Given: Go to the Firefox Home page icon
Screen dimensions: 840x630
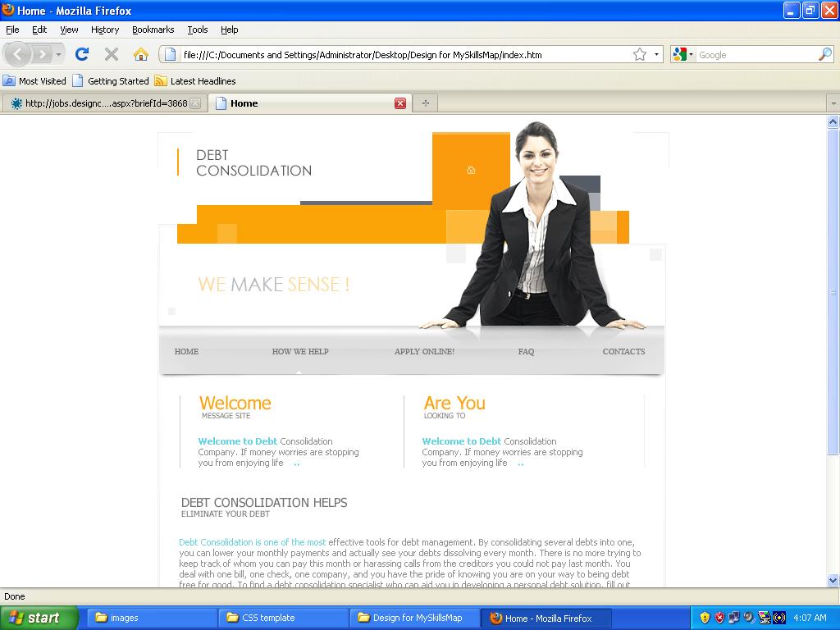Looking at the screenshot, I should (141, 54).
